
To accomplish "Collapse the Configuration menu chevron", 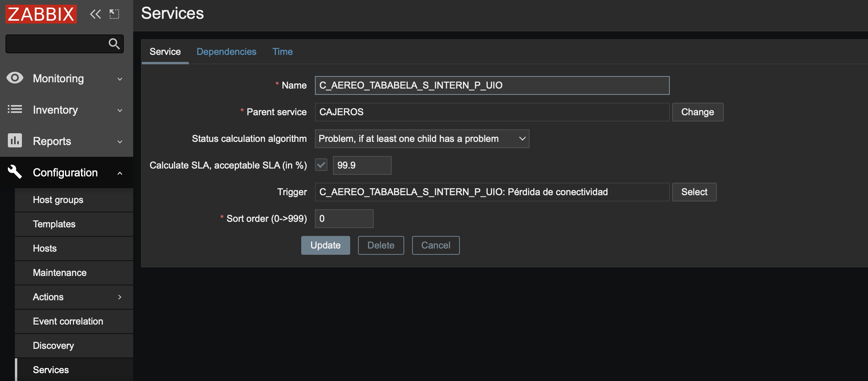I will [x=120, y=173].
